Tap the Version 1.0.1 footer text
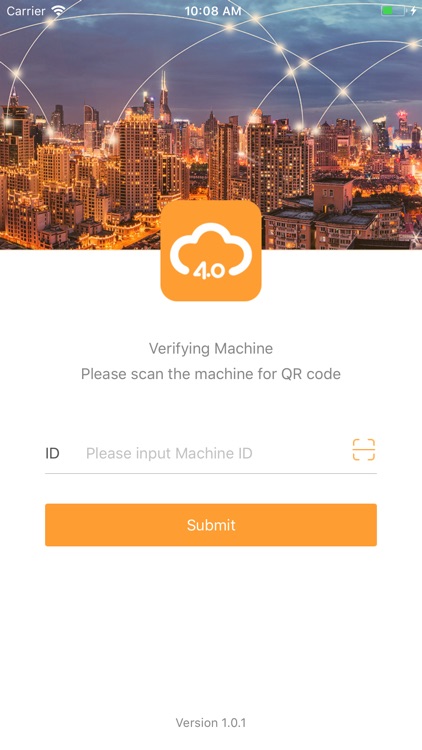Screen dimensions: 422x750 211,722
